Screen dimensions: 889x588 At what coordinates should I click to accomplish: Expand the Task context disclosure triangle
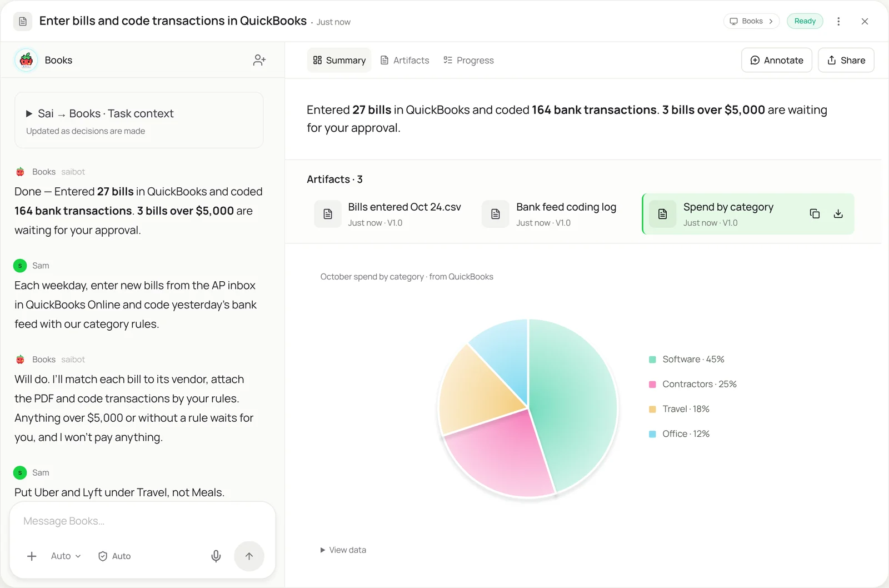29,113
